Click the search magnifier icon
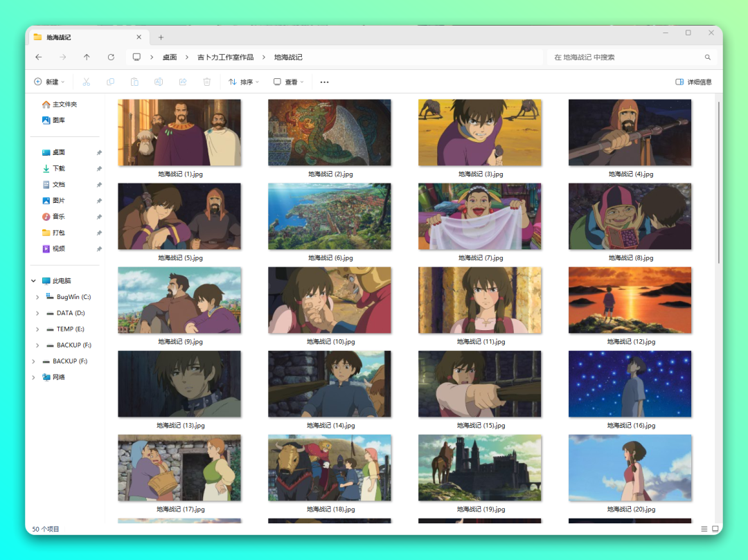The image size is (748, 560). 707,57
